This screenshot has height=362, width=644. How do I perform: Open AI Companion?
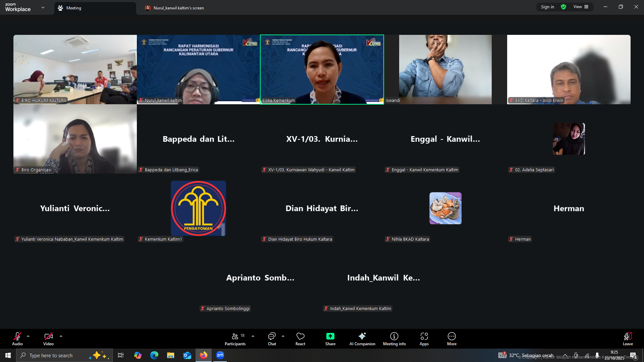point(362,339)
